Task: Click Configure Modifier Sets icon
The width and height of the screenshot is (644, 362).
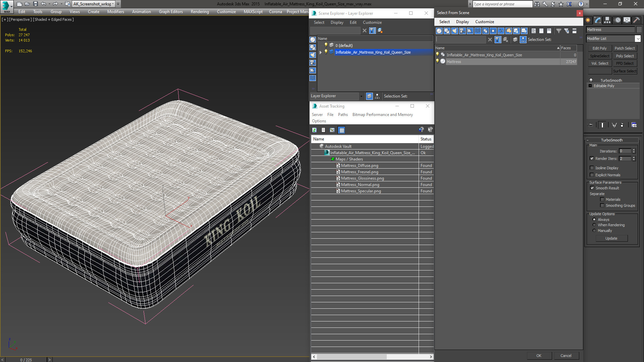Action: click(634, 125)
